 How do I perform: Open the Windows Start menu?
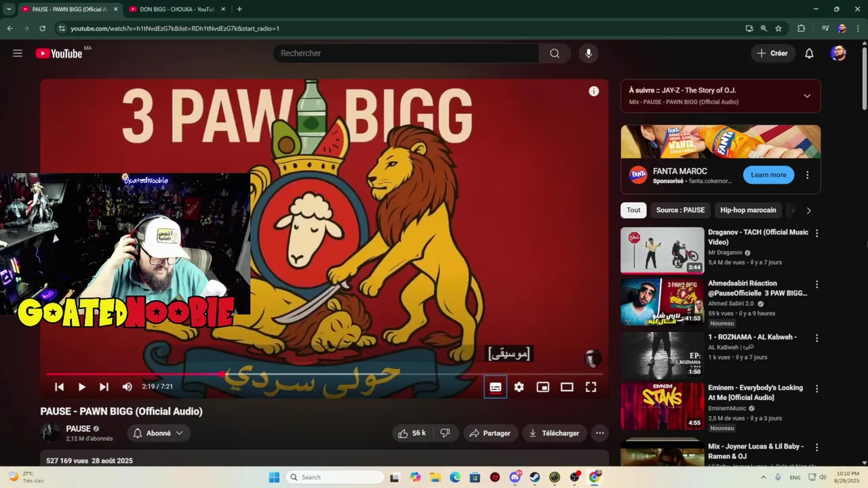pos(274,477)
